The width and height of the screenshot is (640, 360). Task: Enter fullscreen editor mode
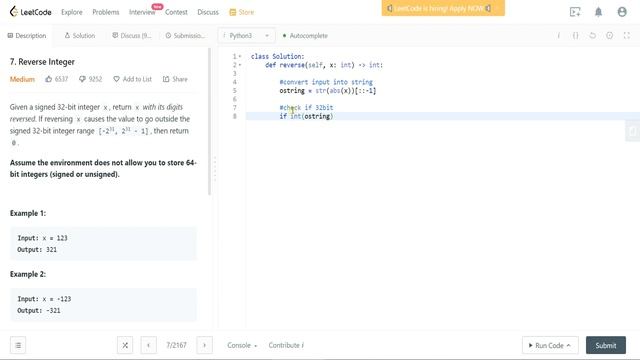627,36
